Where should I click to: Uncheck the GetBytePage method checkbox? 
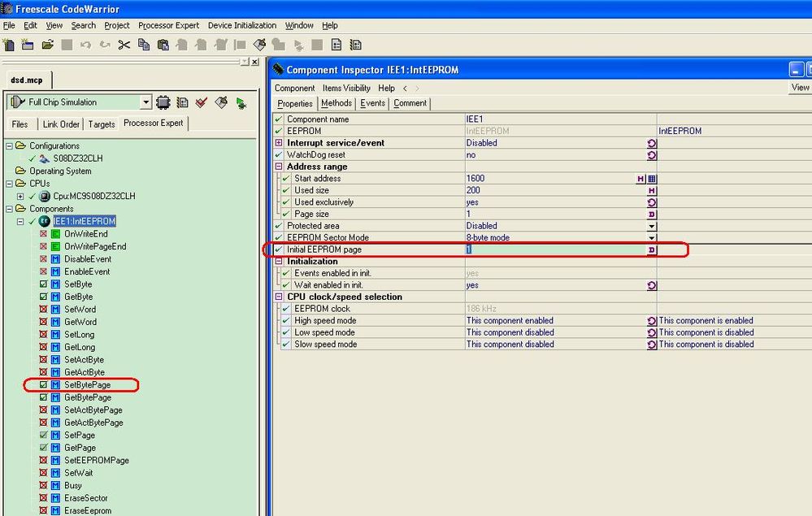coord(44,397)
